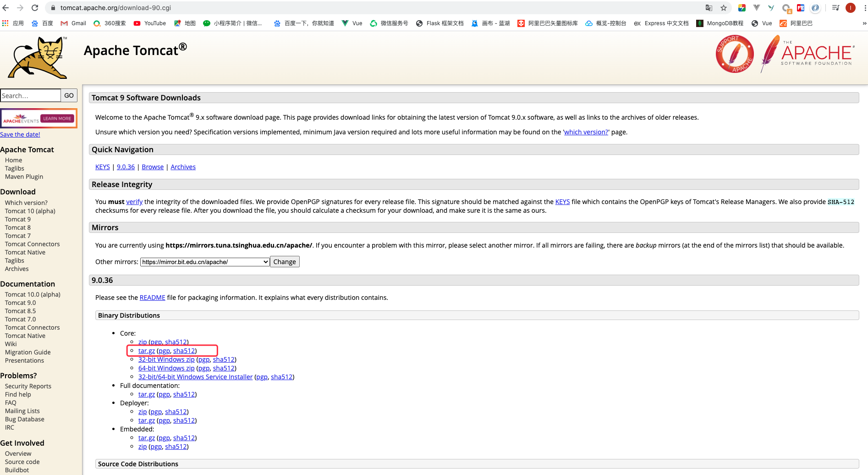Open the Browse link in Quick Navigation
Viewport: 868px width, 475px height.
[x=153, y=167]
